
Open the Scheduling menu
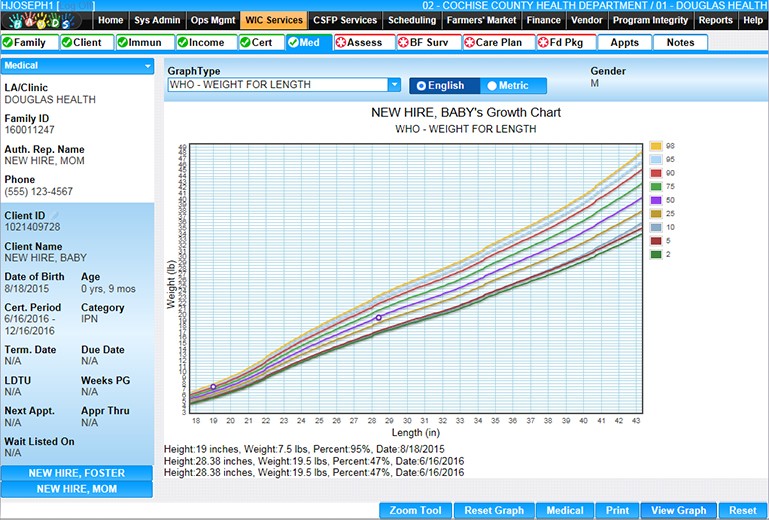[x=412, y=20]
